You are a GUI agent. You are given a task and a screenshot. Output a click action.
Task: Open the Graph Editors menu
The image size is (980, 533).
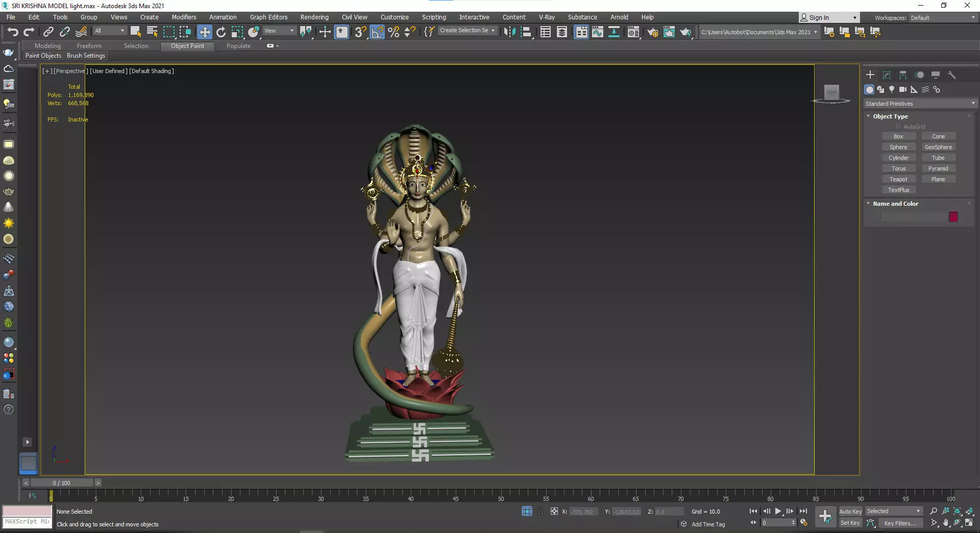tap(268, 17)
